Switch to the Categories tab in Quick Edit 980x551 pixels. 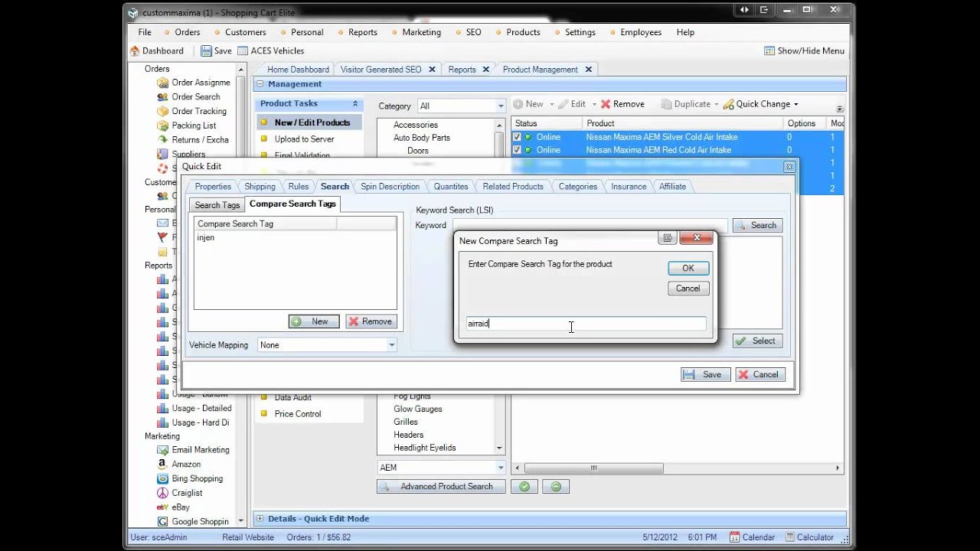tap(577, 187)
